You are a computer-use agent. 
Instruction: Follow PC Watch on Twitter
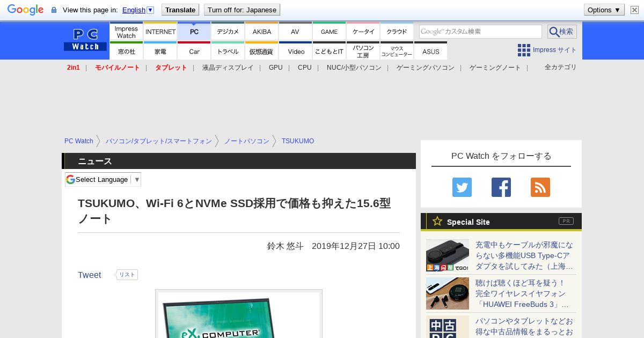point(462,187)
